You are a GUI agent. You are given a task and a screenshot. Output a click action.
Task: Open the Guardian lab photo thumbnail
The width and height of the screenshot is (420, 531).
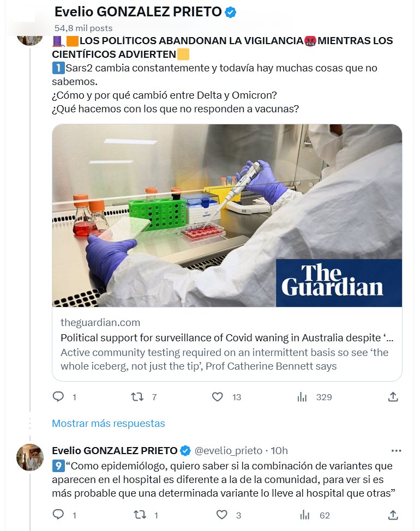pos(227,215)
